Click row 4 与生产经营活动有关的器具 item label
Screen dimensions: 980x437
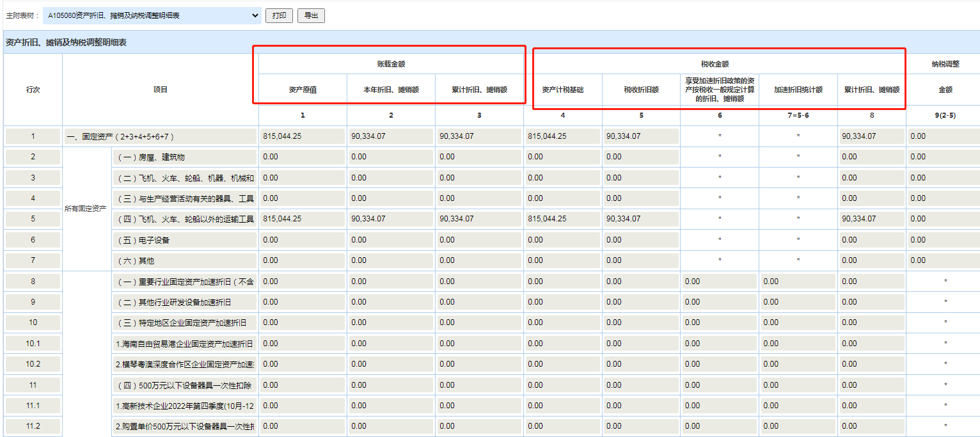184,198
